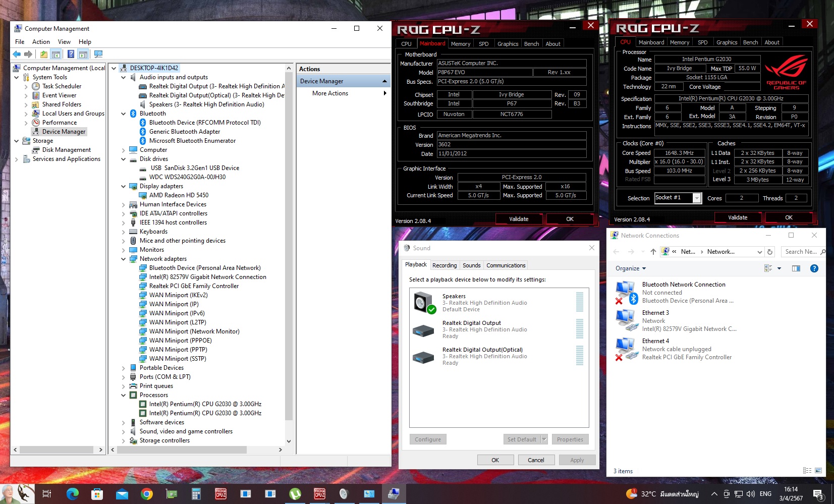Collapse the Processors device category
The height and width of the screenshot is (504, 834).
(124, 395)
